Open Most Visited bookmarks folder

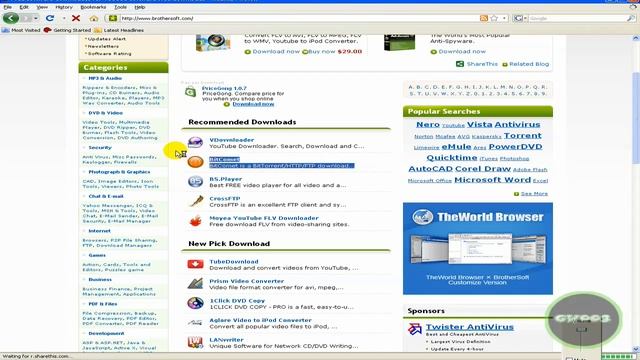[x=21, y=30]
